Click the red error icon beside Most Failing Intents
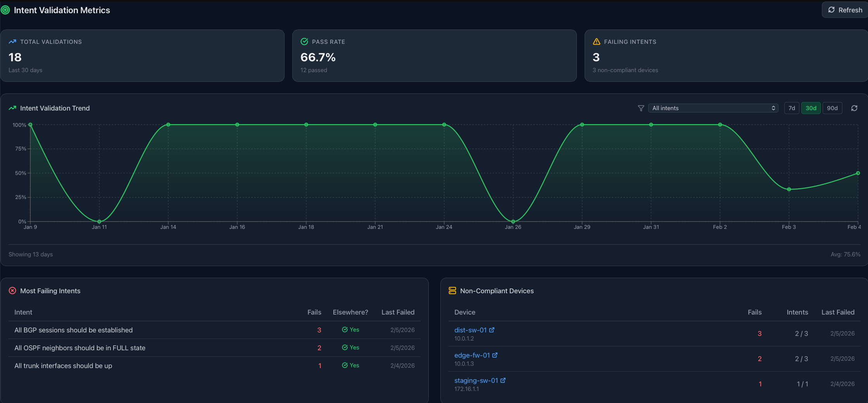Image resolution: width=868 pixels, height=403 pixels. (13, 291)
